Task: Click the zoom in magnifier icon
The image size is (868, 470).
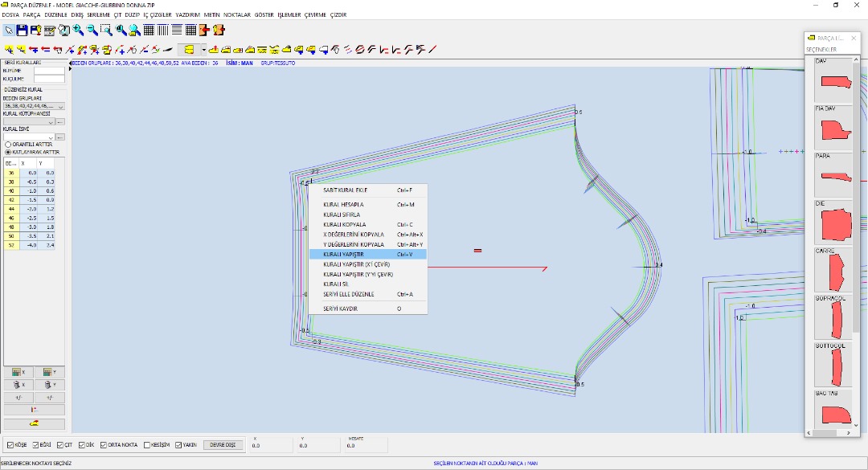Action: 78,30
